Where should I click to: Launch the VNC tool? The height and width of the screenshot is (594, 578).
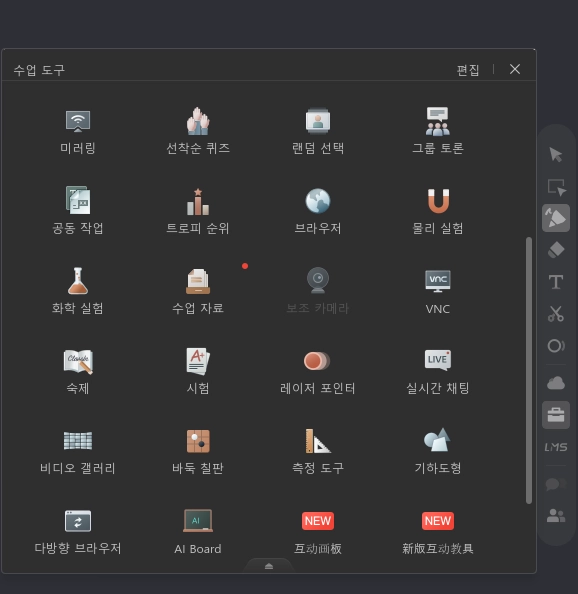click(x=438, y=292)
